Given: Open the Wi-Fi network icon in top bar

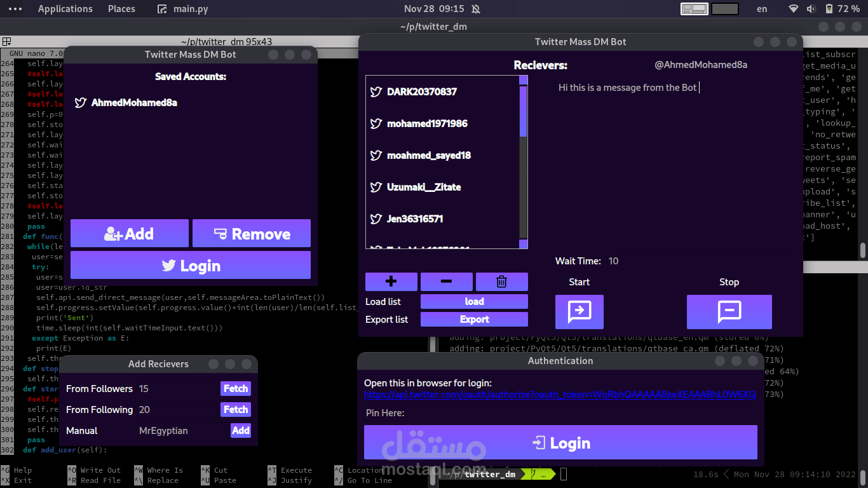Looking at the screenshot, I should tap(793, 9).
